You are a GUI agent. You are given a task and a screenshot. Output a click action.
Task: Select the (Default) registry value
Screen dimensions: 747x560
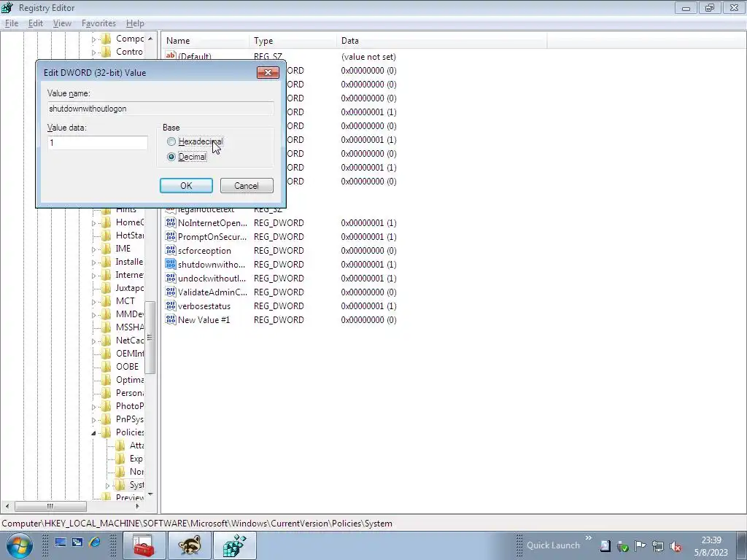(194, 57)
